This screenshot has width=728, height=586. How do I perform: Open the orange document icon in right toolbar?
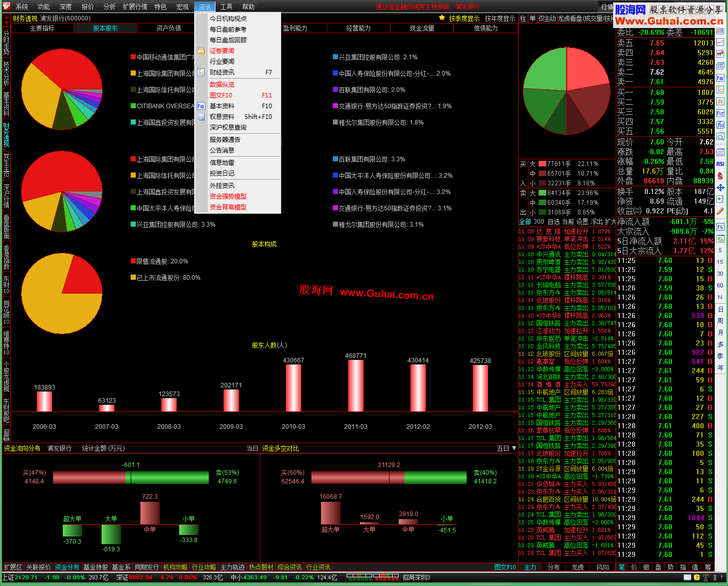[720, 102]
